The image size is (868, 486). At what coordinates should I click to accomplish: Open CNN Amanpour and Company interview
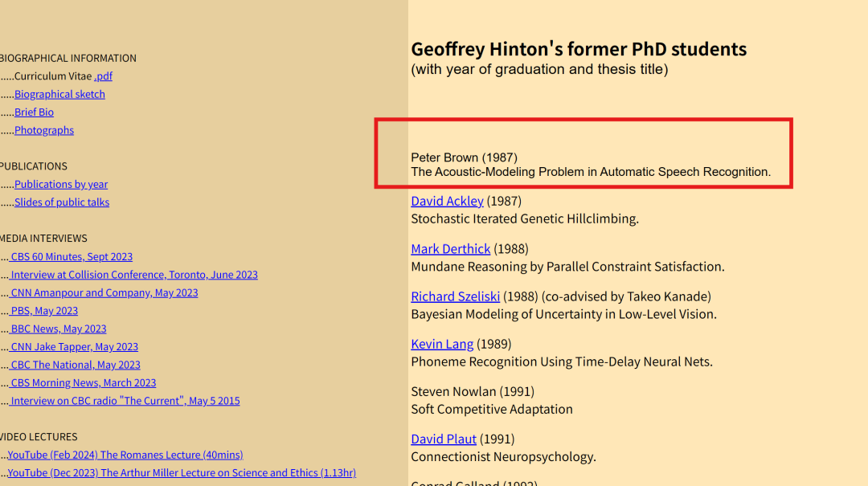(104, 293)
